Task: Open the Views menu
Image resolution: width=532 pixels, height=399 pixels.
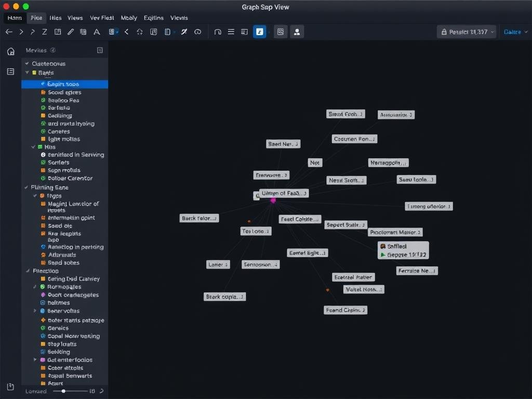Action: 75,18
